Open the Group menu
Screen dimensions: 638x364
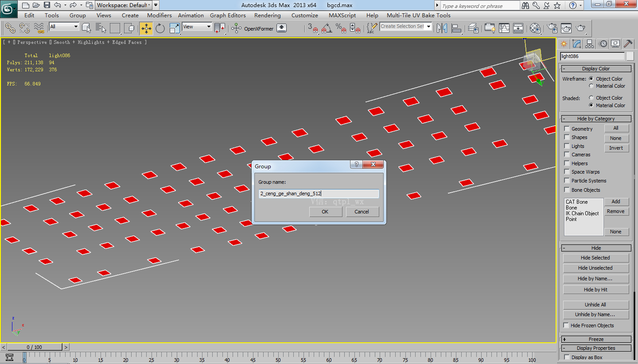(78, 15)
